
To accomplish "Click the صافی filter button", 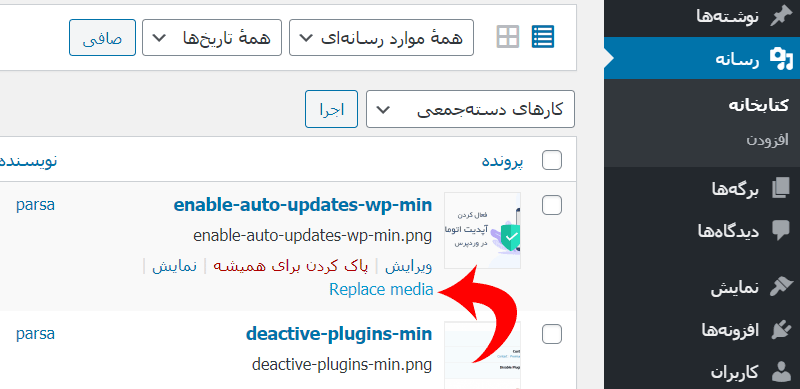I will (x=103, y=38).
